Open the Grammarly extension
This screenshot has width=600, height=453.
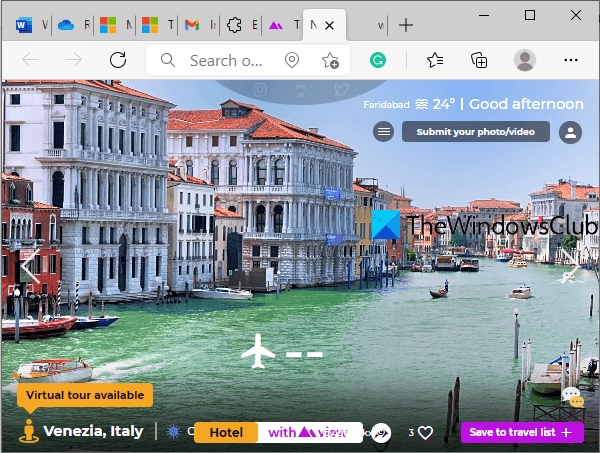point(378,60)
